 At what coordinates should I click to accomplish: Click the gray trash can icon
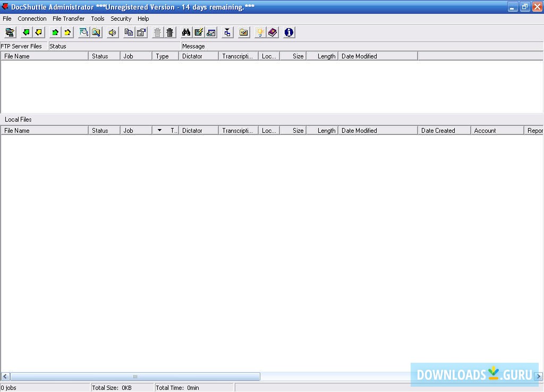[157, 32]
